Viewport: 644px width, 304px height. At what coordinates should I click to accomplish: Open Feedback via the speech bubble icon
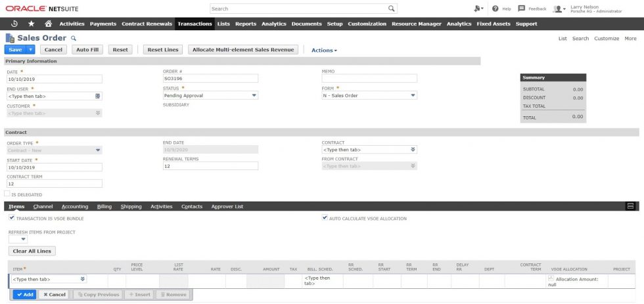point(521,9)
